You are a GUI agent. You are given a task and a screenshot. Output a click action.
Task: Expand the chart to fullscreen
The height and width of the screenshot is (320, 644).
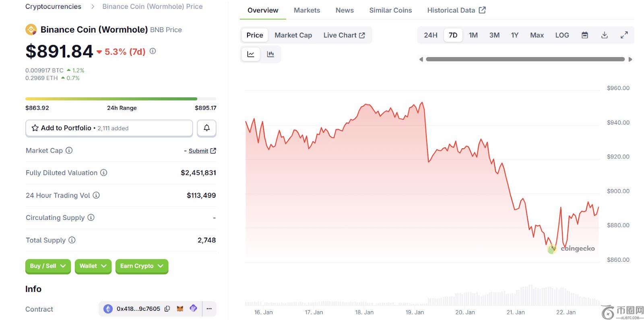coord(624,35)
